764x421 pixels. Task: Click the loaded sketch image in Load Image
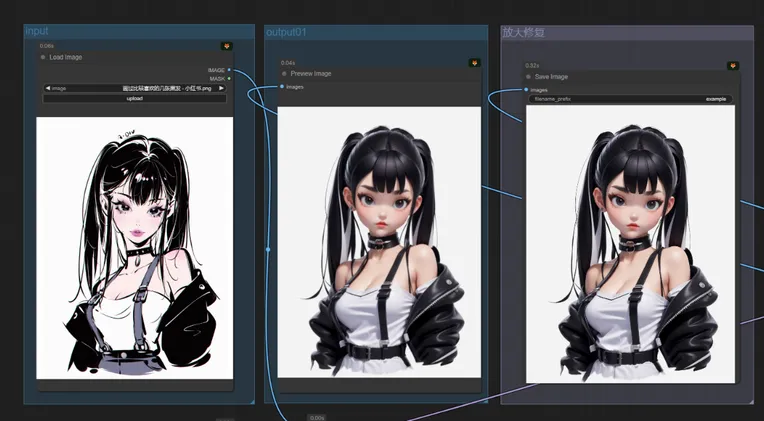tap(134, 248)
